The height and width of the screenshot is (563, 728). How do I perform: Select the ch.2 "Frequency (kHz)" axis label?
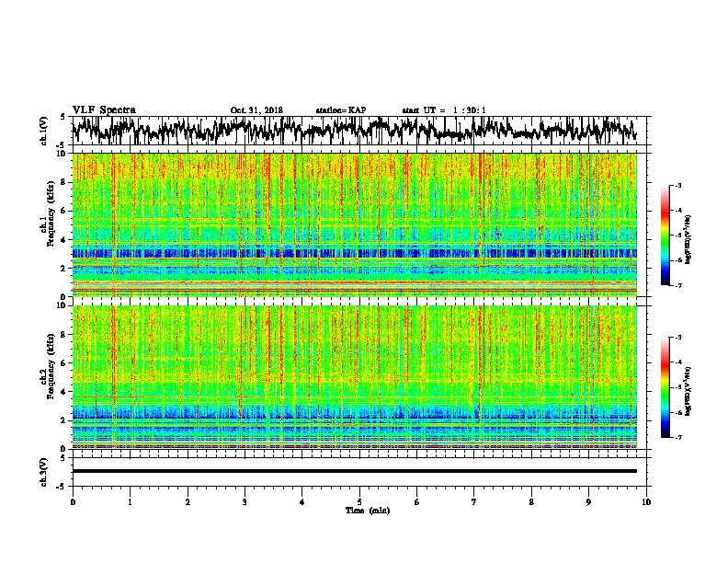[x=51, y=366]
